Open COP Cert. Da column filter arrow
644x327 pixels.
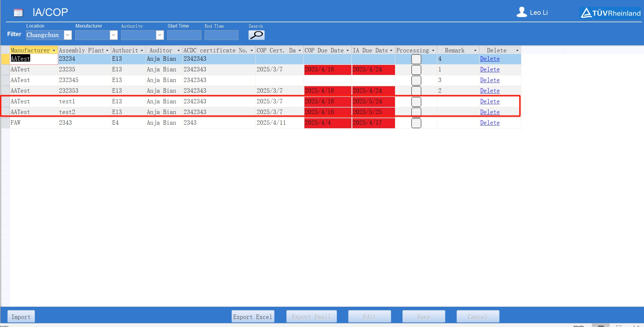click(300, 51)
